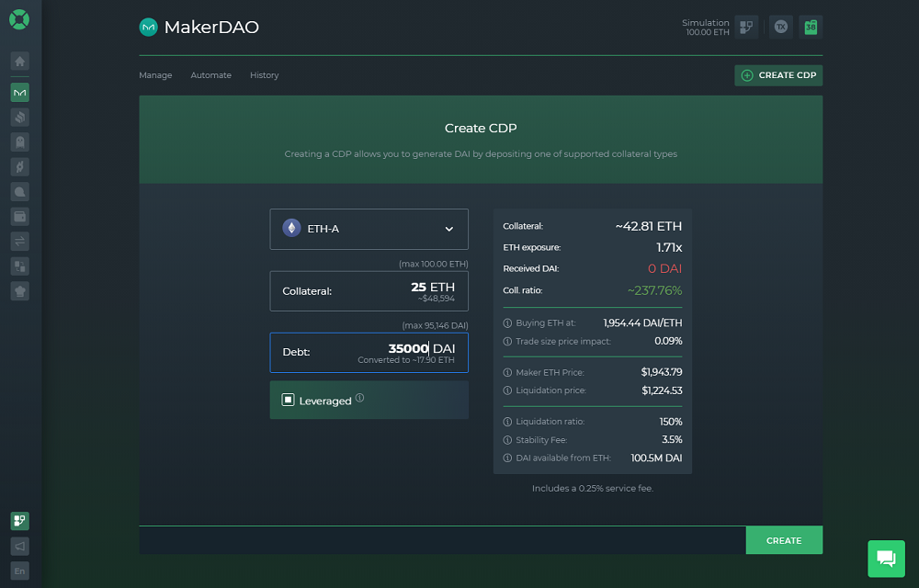Click the $1,943.79 Maker ETH price

click(x=662, y=372)
